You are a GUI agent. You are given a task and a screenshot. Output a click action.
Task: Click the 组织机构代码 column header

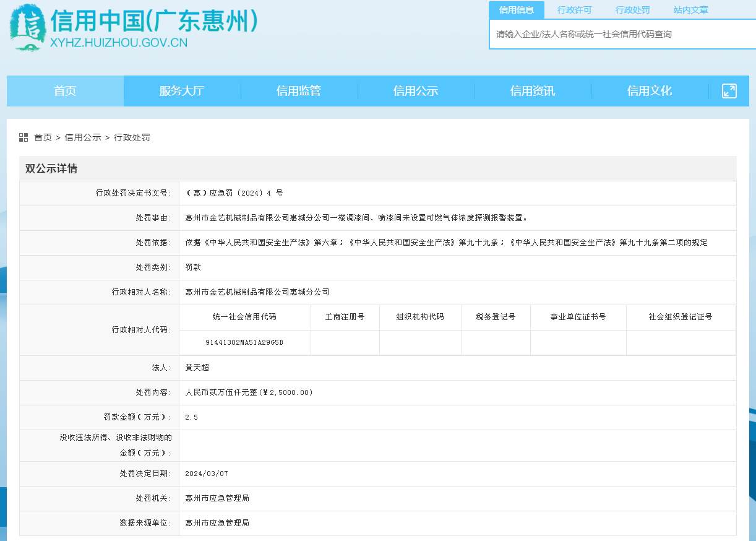(421, 317)
